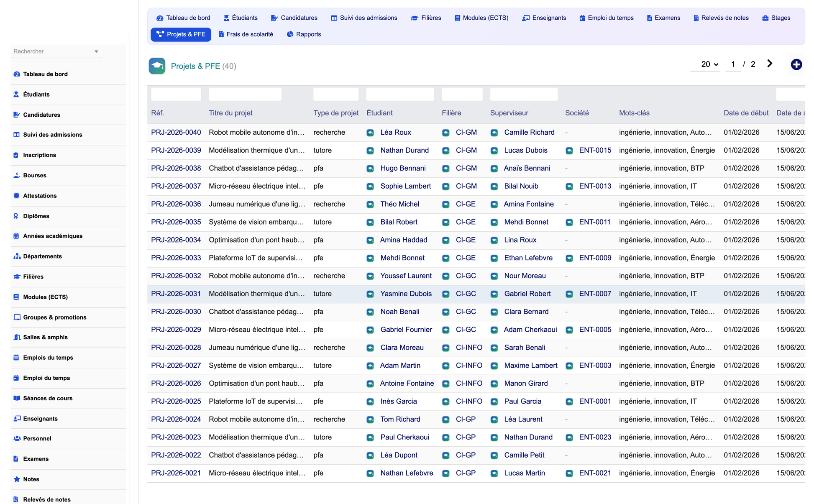
Task: Open the Examens top tab
Action: pos(663,18)
